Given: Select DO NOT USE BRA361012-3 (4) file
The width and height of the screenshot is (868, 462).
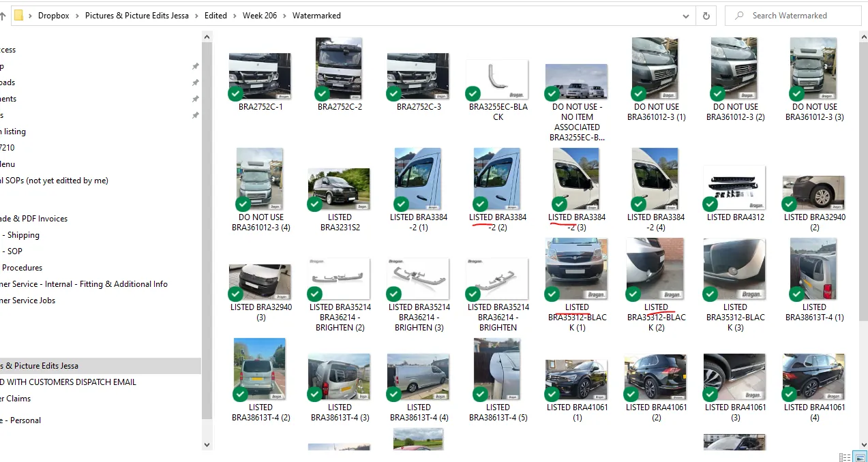Looking at the screenshot, I should (260, 180).
